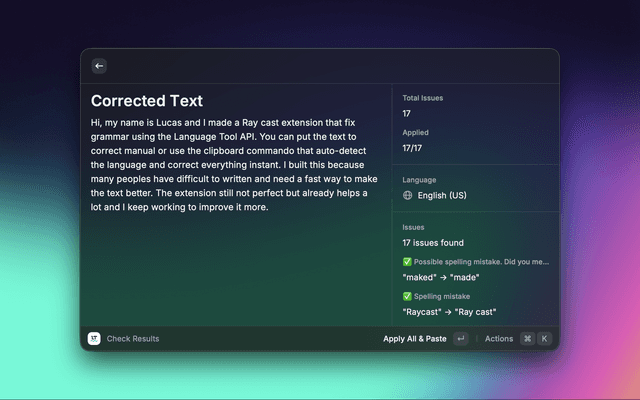Click the K key shortcut icon
This screenshot has height=400, width=640.
pos(544,339)
